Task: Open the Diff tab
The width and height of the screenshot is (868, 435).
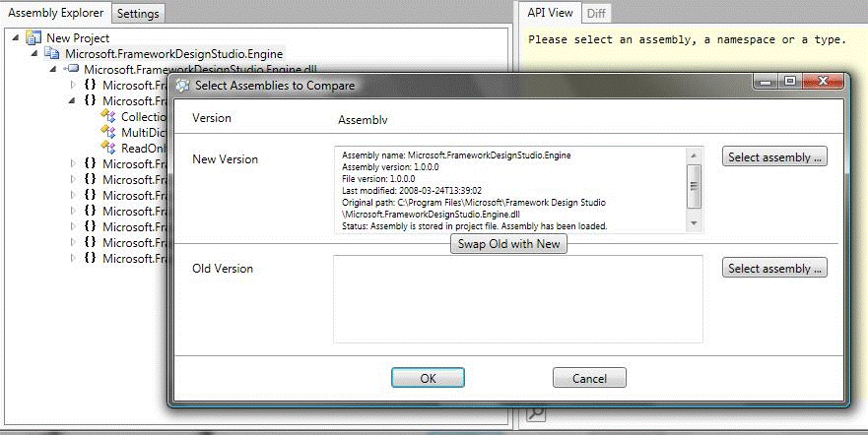Action: tap(596, 13)
